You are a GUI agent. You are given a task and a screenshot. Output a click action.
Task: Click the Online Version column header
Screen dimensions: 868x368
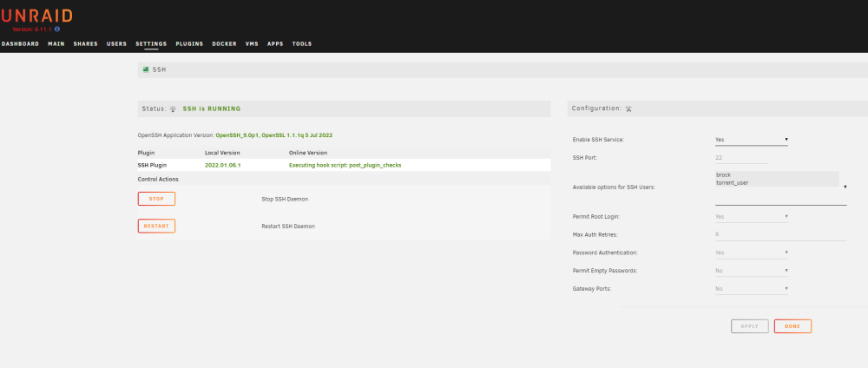click(x=308, y=153)
